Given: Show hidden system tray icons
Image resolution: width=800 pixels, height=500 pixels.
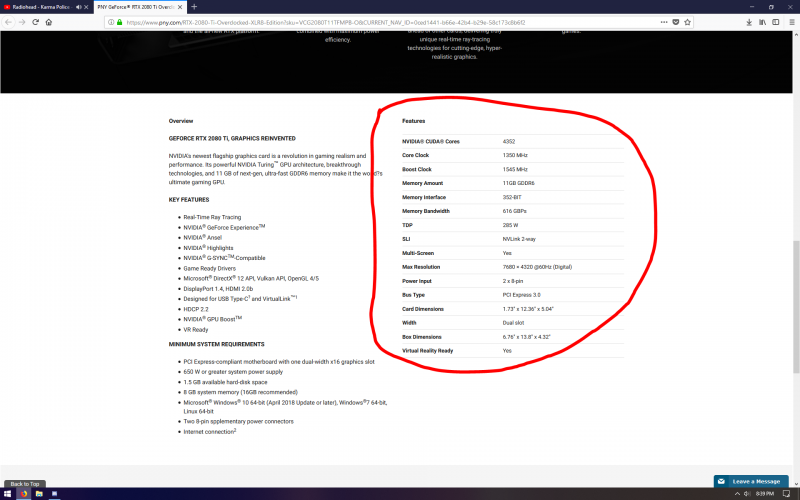Looking at the screenshot, I should (737, 494).
